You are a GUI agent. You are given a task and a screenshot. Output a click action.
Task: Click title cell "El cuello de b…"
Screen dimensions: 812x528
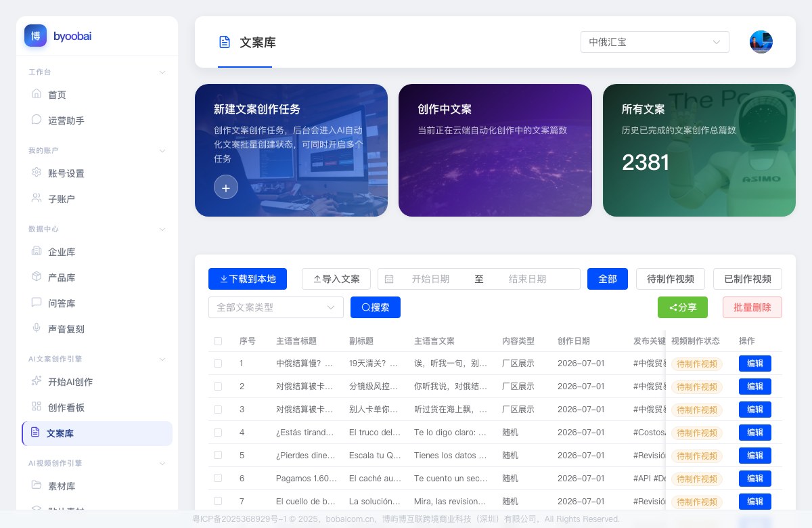[306, 502]
